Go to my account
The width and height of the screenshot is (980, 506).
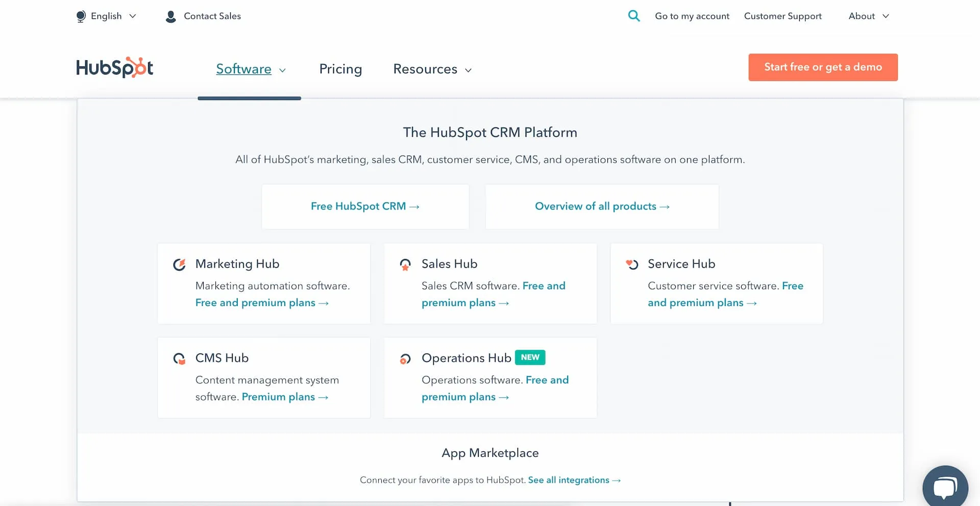tap(692, 16)
